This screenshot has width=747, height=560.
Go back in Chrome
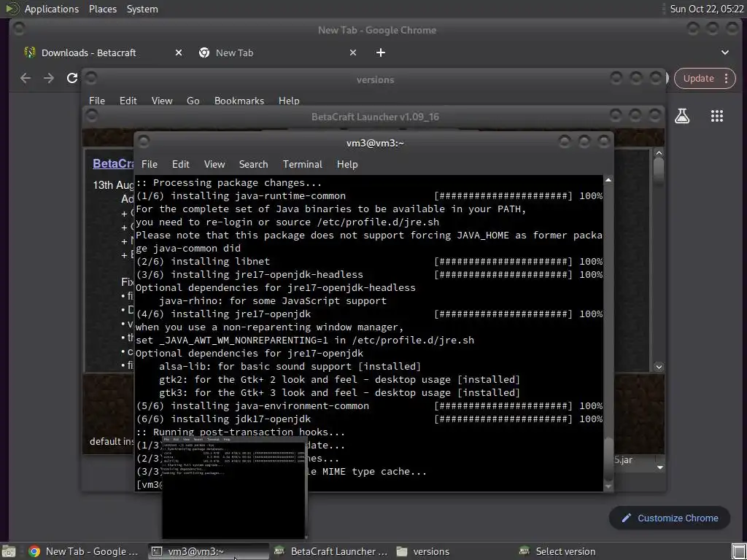click(x=26, y=78)
